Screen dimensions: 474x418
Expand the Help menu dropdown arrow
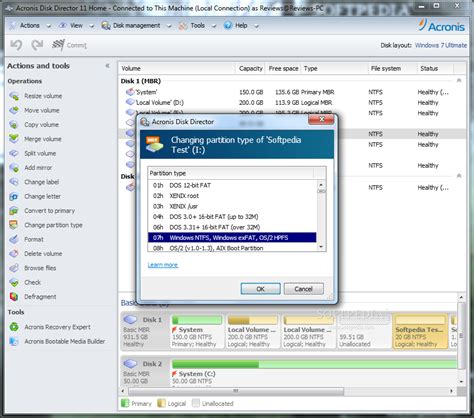(x=256, y=26)
